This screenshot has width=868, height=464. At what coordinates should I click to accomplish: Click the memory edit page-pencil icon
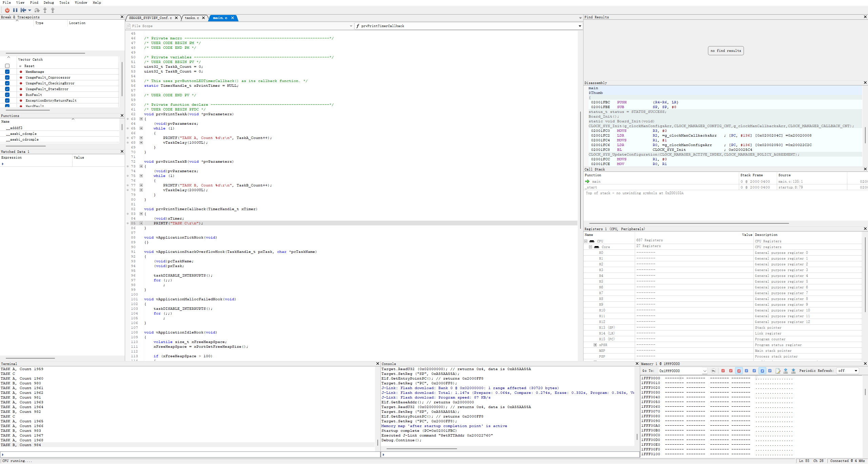pyautogui.click(x=778, y=371)
